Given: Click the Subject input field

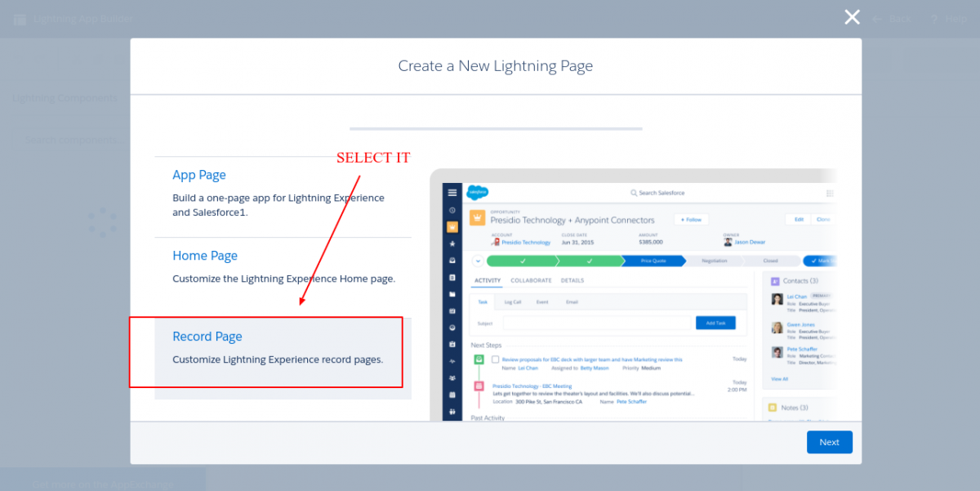Looking at the screenshot, I should point(597,324).
